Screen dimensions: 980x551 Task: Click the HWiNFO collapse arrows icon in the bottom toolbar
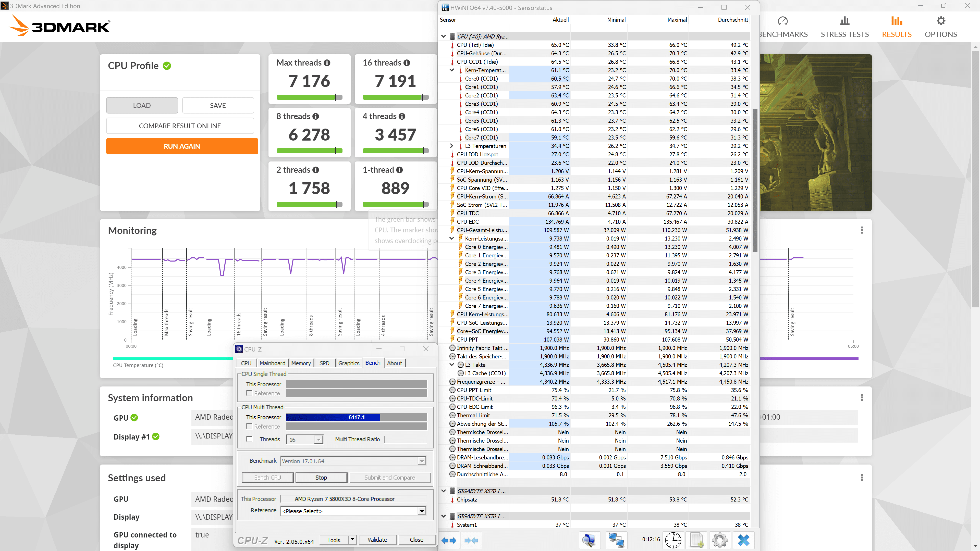[x=471, y=540]
